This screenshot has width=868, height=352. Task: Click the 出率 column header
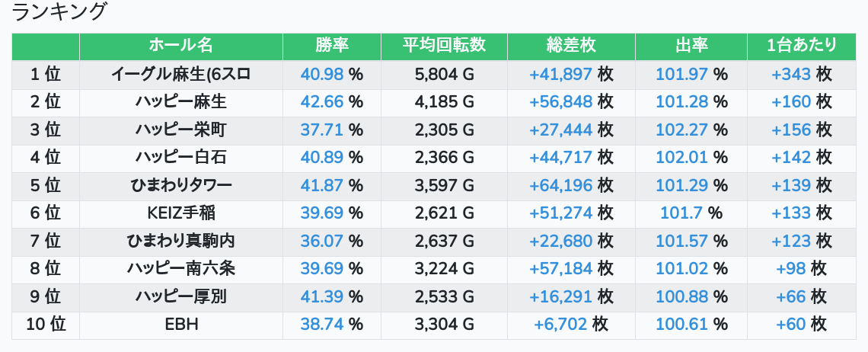click(691, 46)
